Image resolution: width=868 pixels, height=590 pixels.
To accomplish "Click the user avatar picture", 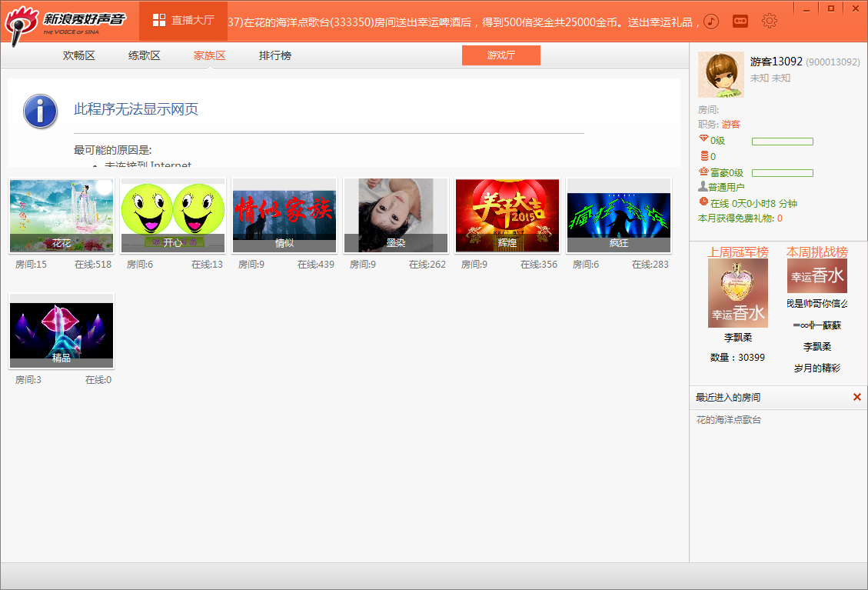I will 720,75.
